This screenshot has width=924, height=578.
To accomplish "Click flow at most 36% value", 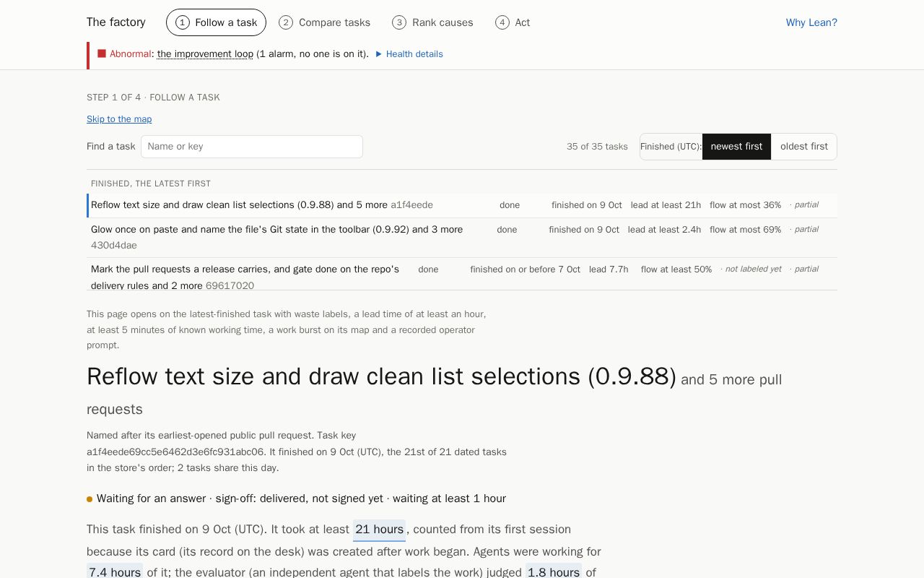I will click(x=745, y=205).
